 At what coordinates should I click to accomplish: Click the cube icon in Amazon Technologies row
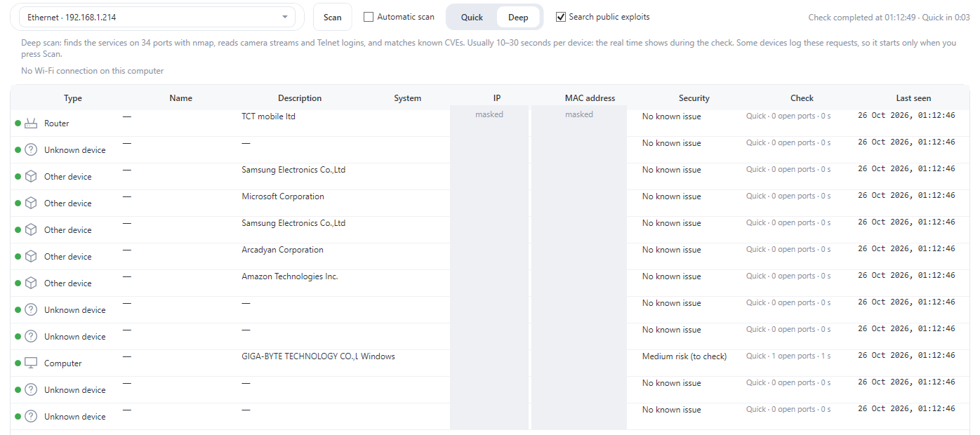31,283
